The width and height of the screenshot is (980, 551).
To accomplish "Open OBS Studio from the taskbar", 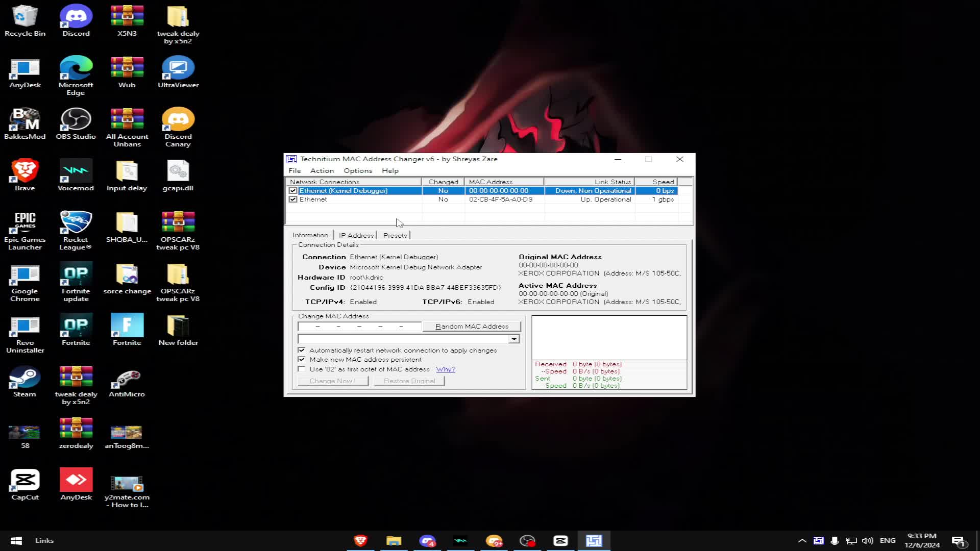I will click(x=527, y=540).
